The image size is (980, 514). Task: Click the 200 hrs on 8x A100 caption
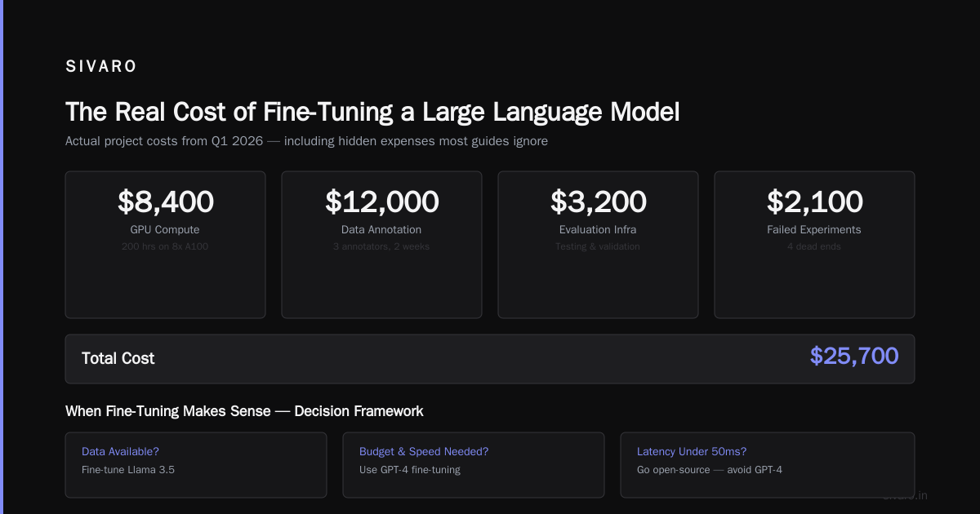tap(165, 246)
